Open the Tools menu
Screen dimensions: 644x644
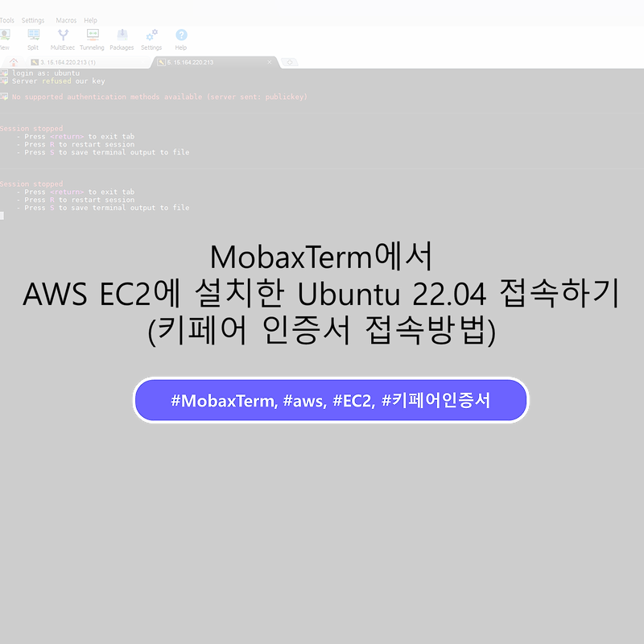(7, 19)
